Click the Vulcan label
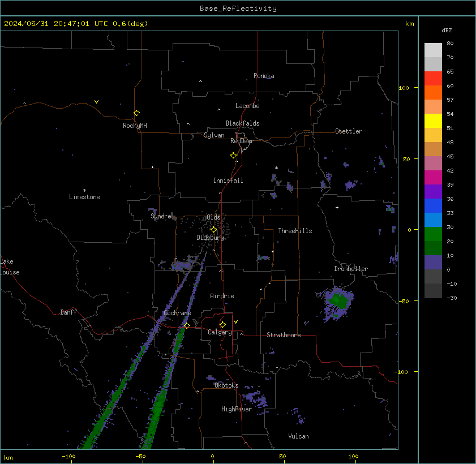This screenshot has height=464, width=476. [x=298, y=436]
